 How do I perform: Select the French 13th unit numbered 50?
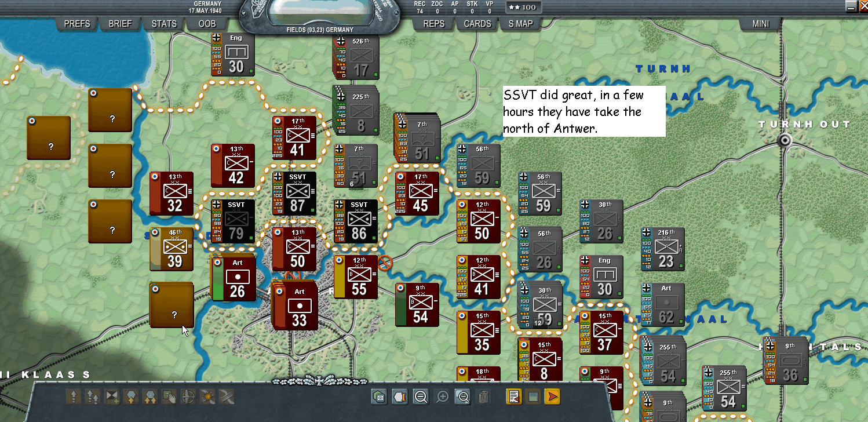[295, 249]
